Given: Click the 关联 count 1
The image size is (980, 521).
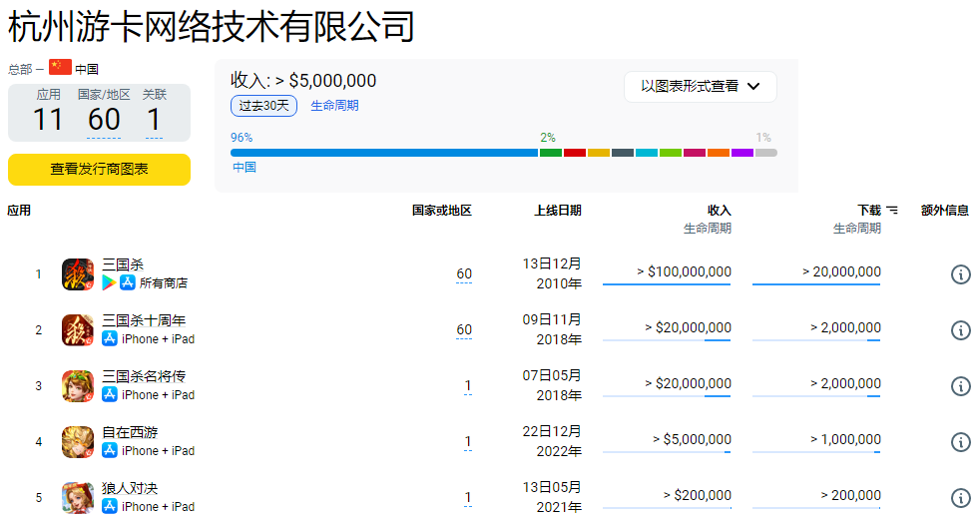Looking at the screenshot, I should point(154,120).
